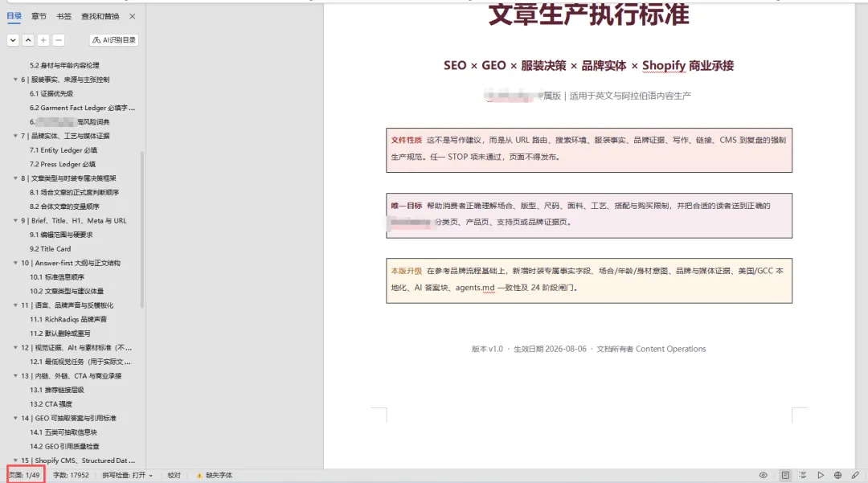The width and height of the screenshot is (868, 483).
Task: Switch to the 查找和替换 tab
Action: pyautogui.click(x=100, y=17)
